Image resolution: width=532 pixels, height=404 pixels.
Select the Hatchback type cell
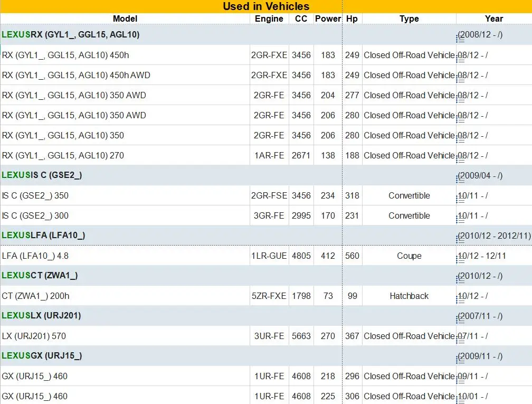click(x=409, y=296)
